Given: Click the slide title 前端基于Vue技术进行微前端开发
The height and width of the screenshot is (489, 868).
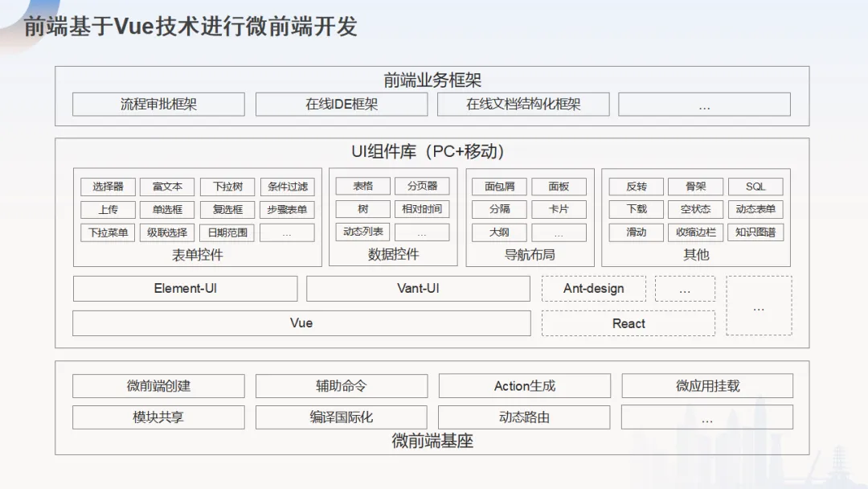Looking at the screenshot, I should click(x=191, y=26).
